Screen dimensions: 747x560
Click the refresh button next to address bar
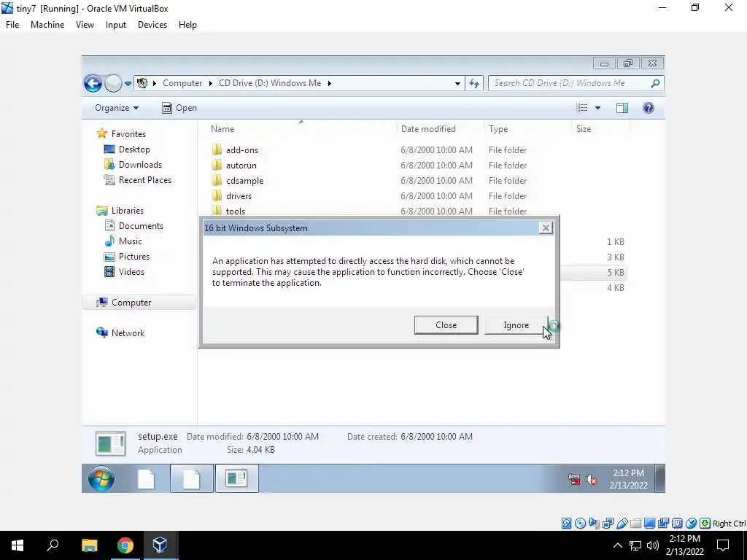click(474, 83)
